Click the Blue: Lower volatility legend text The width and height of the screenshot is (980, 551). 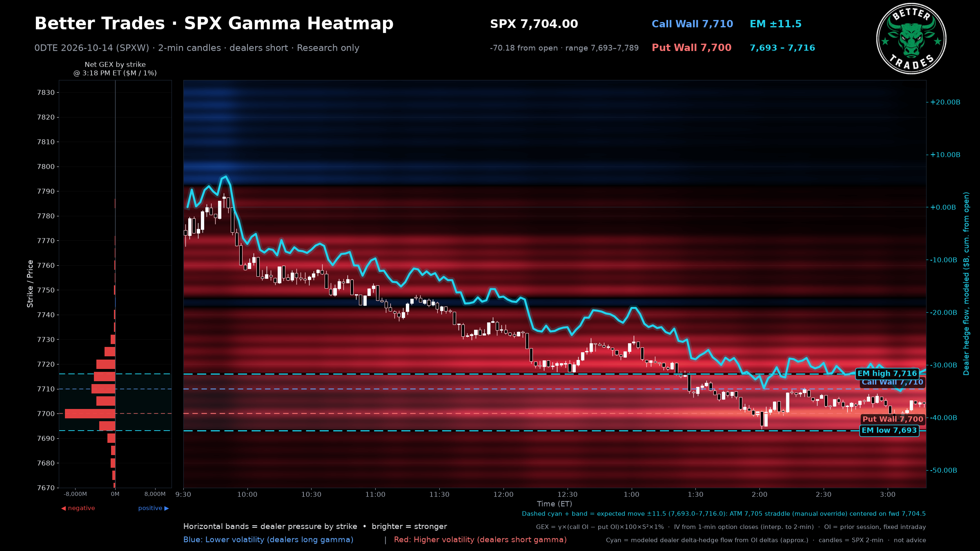point(268,540)
